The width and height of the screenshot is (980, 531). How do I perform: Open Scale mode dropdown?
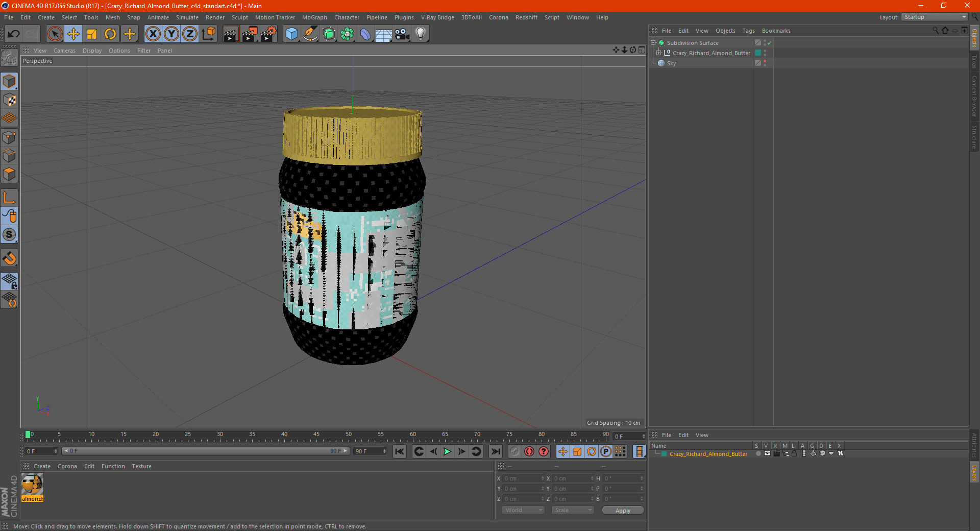coord(573,510)
